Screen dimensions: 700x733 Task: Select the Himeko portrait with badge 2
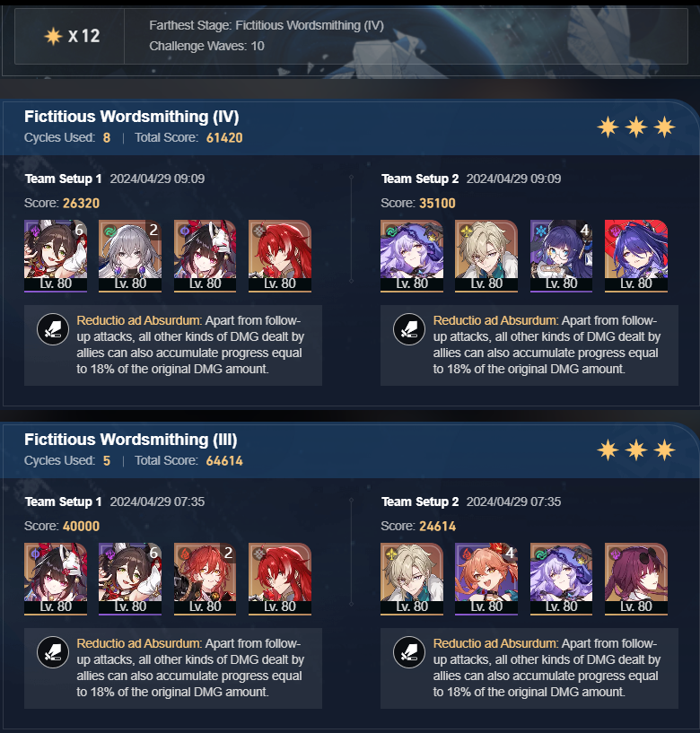tap(205, 579)
